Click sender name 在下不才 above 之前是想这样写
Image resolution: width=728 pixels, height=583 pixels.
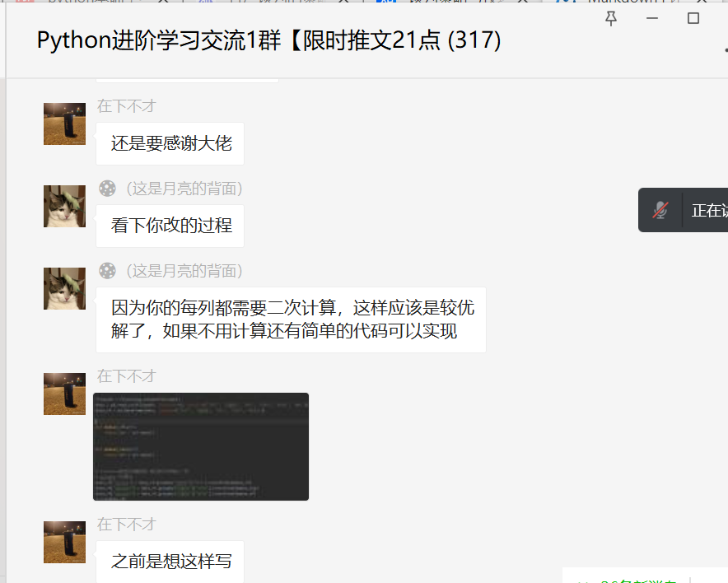click(x=126, y=525)
